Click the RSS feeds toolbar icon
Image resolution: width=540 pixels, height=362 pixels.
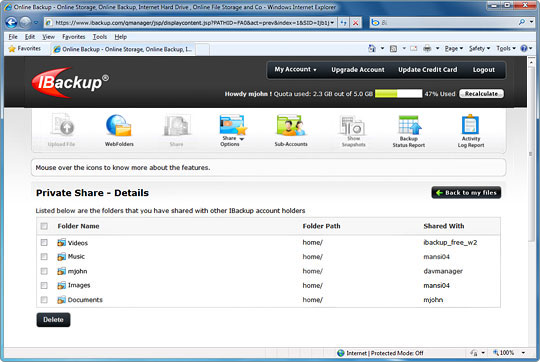(x=393, y=49)
